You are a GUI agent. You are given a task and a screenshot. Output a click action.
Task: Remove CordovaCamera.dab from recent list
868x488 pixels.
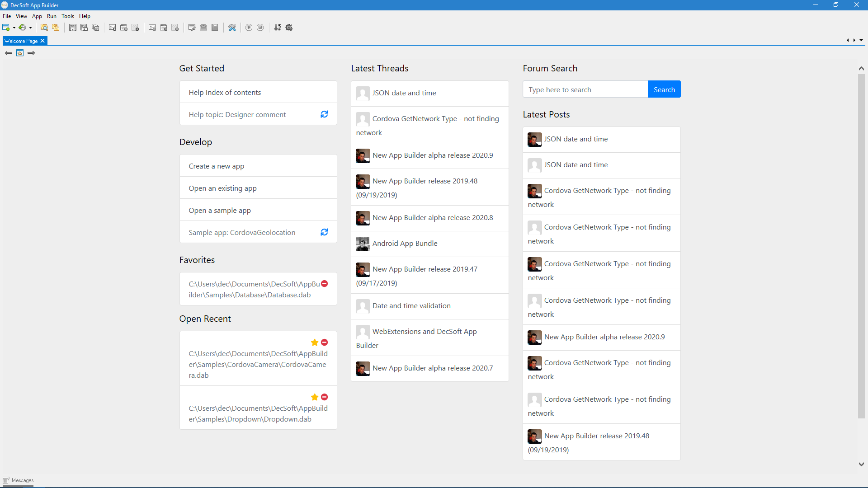[324, 343]
